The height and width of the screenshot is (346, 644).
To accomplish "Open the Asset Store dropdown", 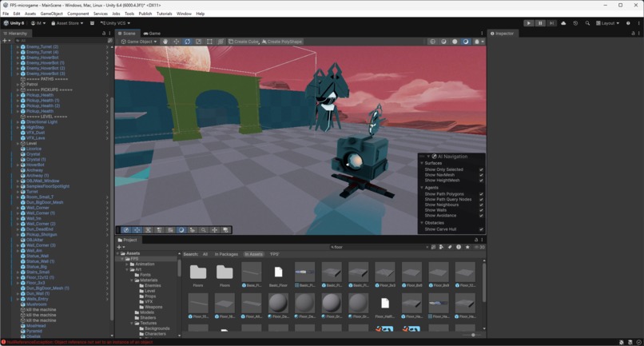I will (x=67, y=23).
